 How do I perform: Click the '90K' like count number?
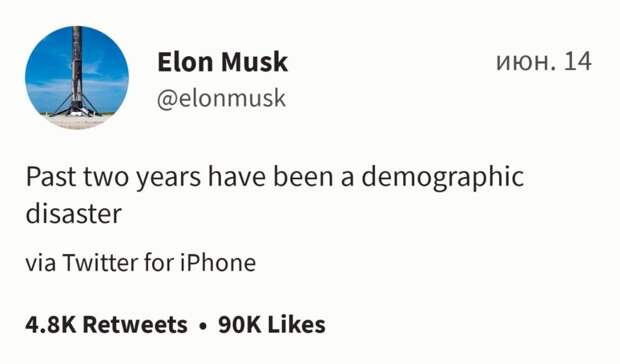[240, 325]
